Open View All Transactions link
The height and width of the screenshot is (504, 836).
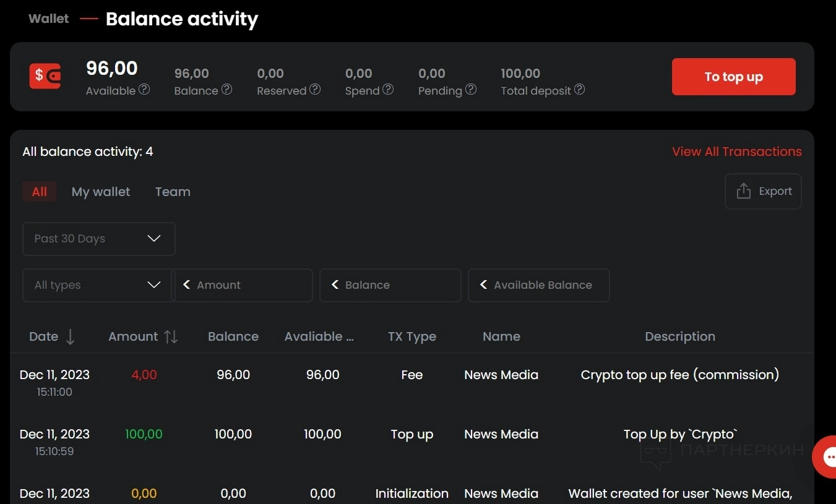[x=736, y=152]
